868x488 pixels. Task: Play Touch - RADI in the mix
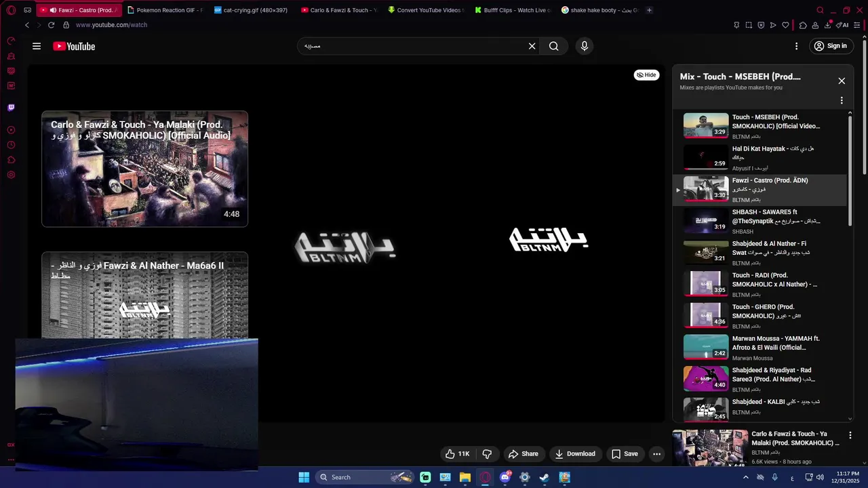759,284
